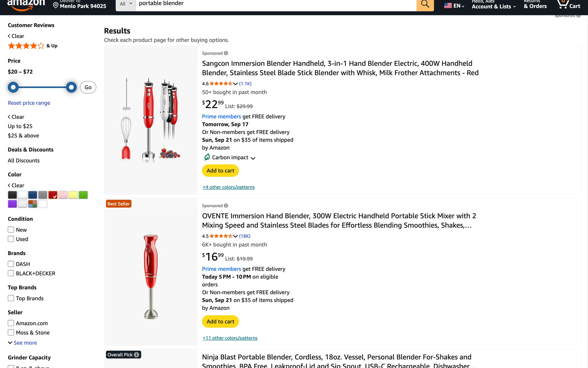Click the Sangcon Sponsored info icon
The image size is (588, 368).
point(226,53)
